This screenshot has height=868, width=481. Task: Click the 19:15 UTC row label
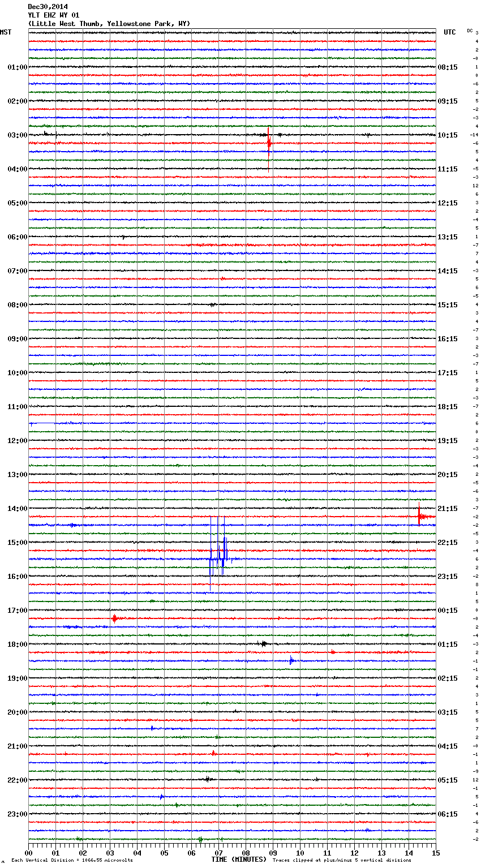tap(448, 441)
